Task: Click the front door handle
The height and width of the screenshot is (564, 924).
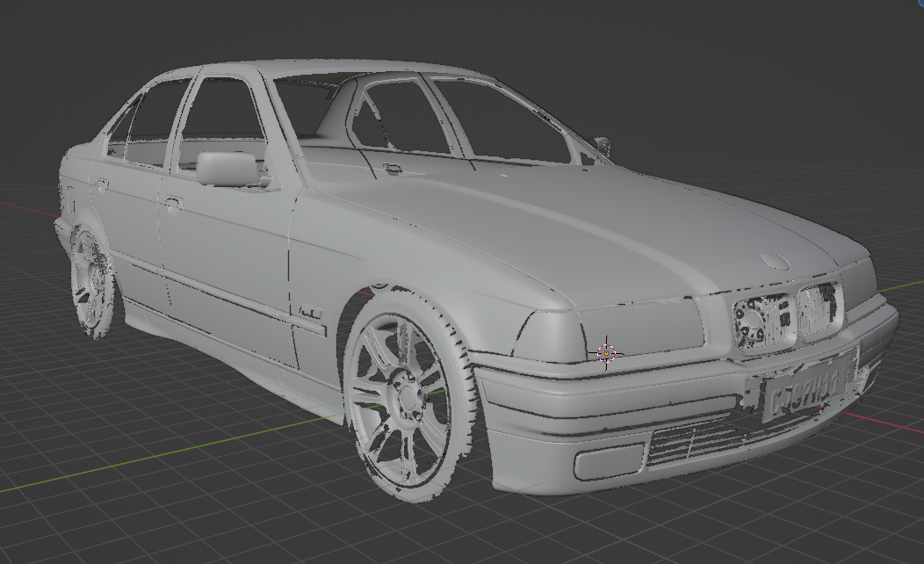Action: [173, 204]
